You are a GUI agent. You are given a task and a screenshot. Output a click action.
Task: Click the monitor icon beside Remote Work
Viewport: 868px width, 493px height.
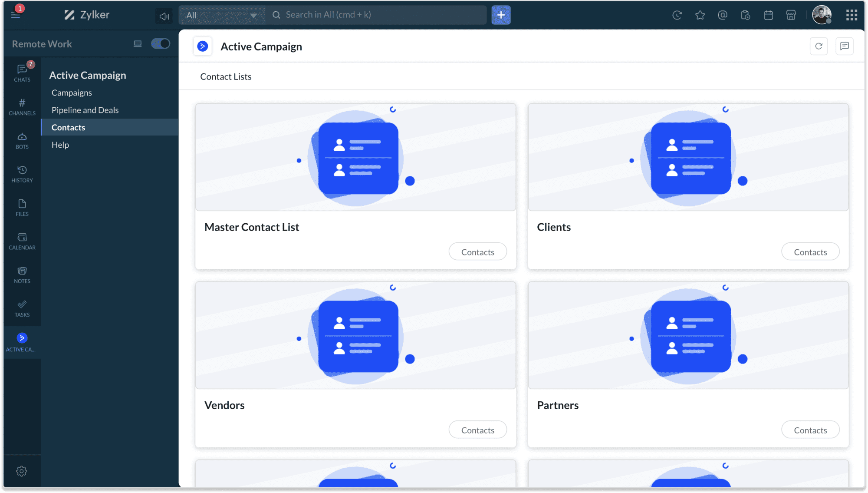(138, 44)
